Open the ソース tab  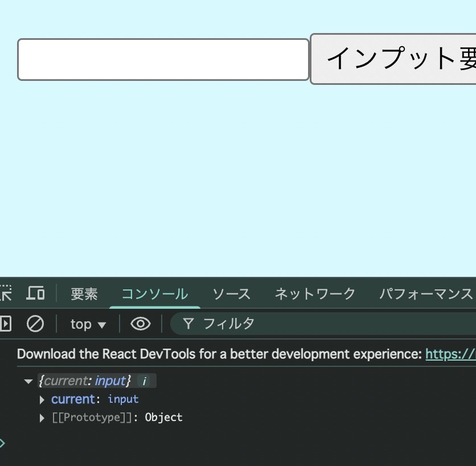click(x=232, y=294)
